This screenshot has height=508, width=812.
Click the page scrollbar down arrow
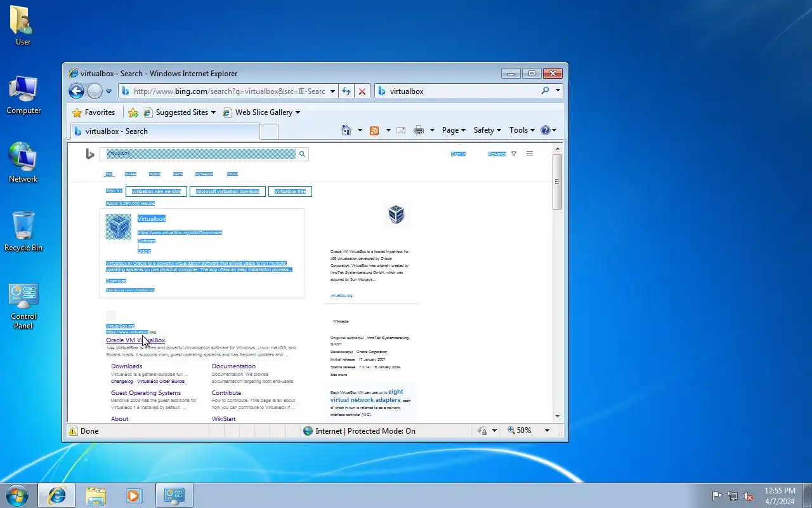click(558, 417)
